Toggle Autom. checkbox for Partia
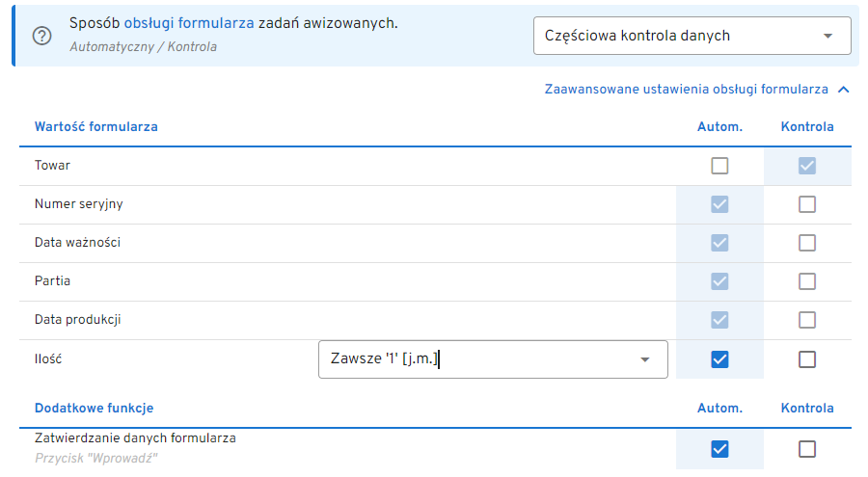 tap(719, 281)
